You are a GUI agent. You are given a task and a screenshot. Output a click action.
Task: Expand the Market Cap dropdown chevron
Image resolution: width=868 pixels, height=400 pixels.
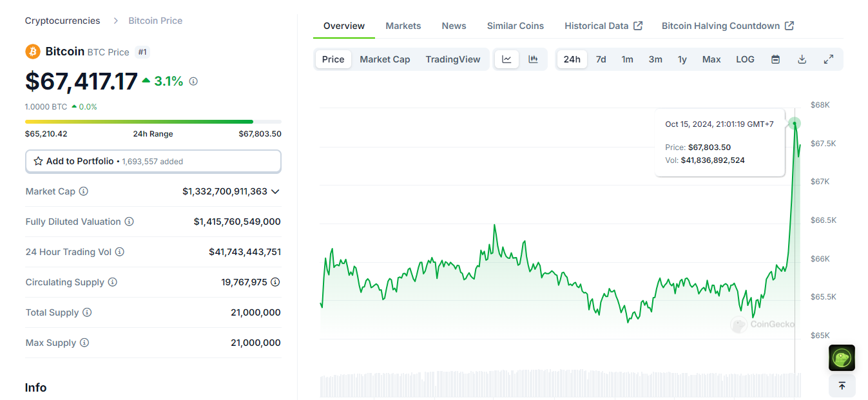[x=276, y=191]
